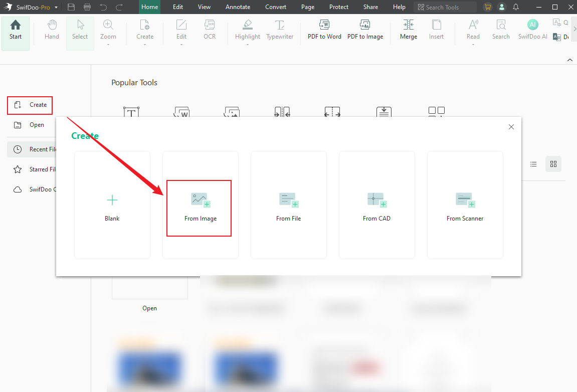This screenshot has width=577, height=392.
Task: Create a PDF From Image
Action: click(x=200, y=208)
